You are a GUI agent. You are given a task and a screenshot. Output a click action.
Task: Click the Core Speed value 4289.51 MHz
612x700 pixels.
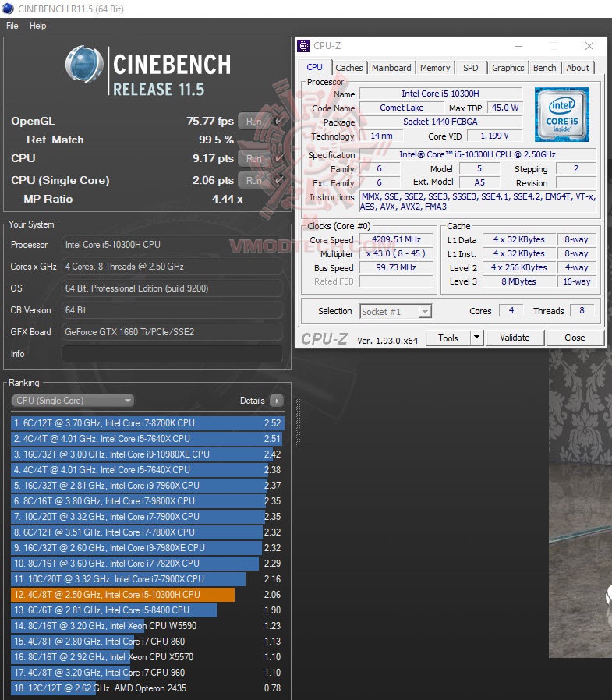(396, 240)
